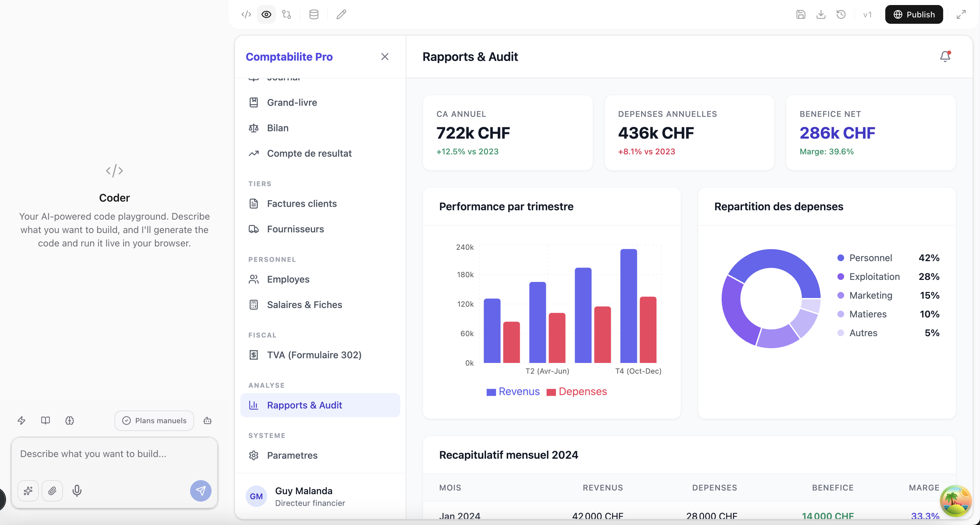Open the version history clock icon
This screenshot has height=525, width=980.
tap(841, 14)
